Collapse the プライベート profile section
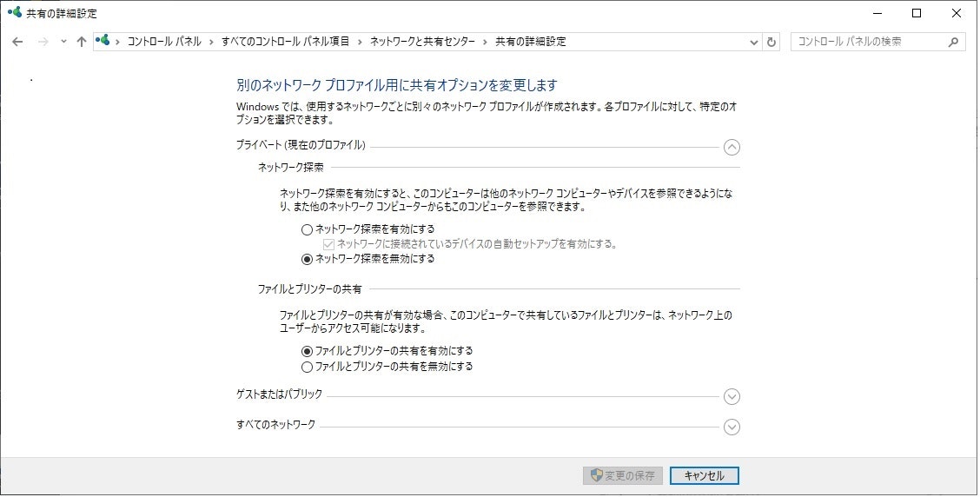This screenshot has width=980, height=497. click(732, 147)
